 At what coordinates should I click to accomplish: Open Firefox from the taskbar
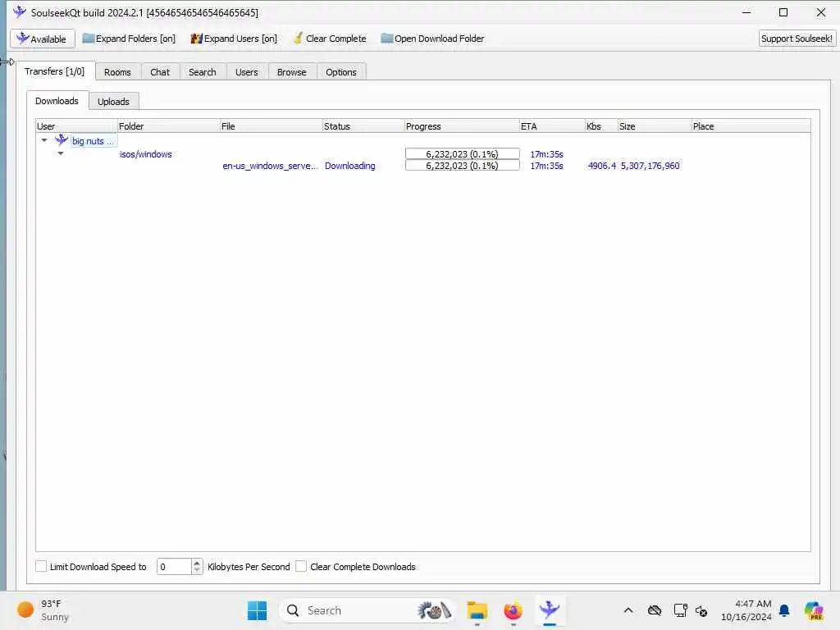[513, 610]
